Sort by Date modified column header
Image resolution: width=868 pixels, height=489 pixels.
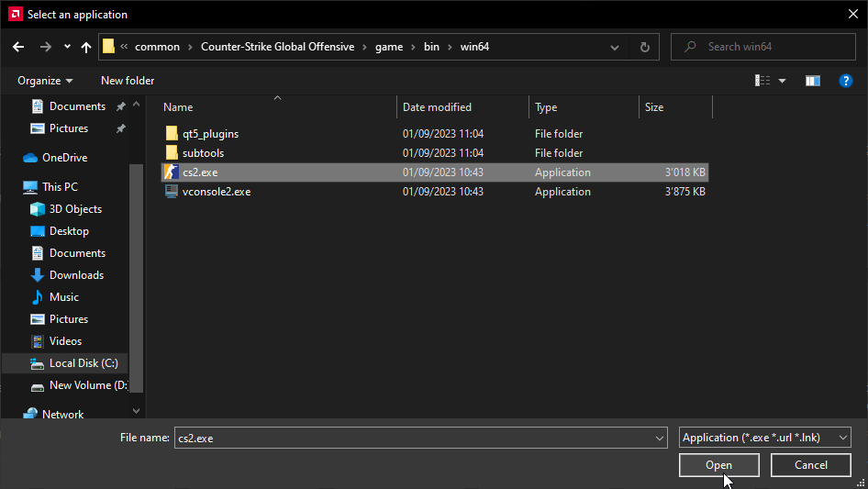438,107
